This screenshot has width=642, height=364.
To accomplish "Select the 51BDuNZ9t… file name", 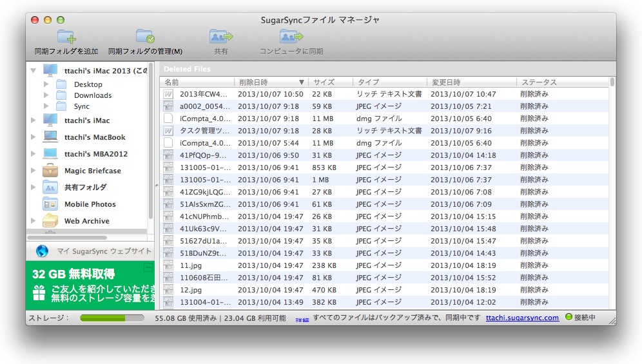I will (203, 253).
